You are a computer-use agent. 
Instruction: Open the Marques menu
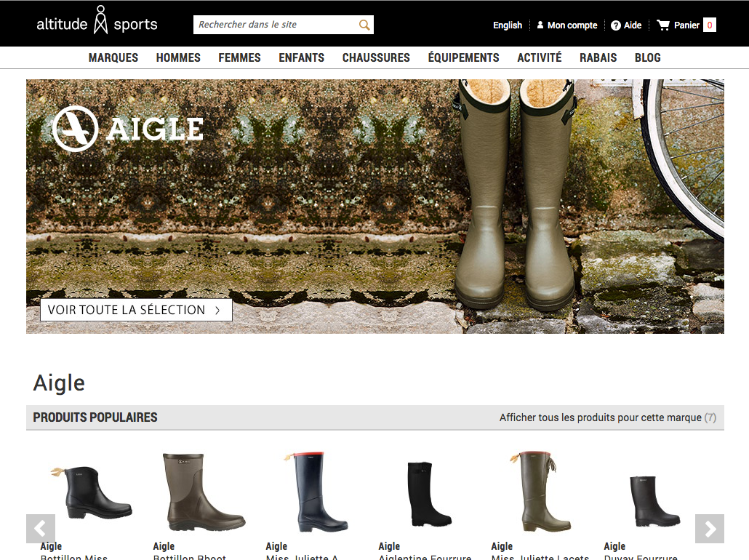coord(113,57)
